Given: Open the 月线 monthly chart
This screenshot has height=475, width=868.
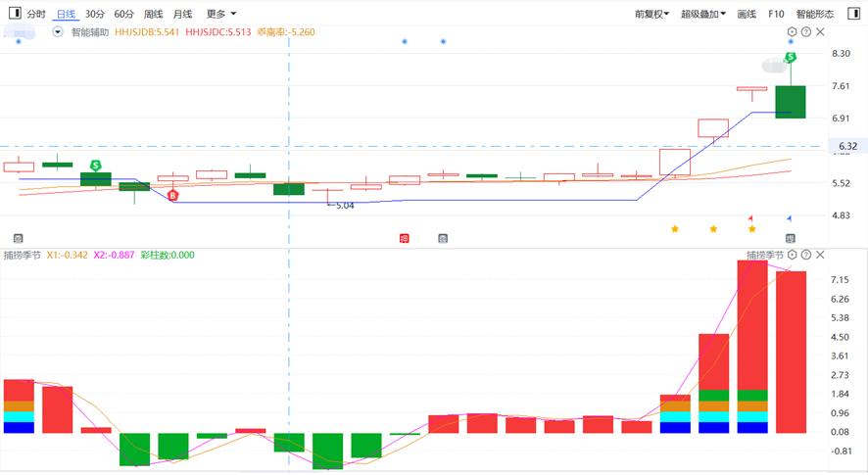Looking at the screenshot, I should pyautogui.click(x=182, y=14).
